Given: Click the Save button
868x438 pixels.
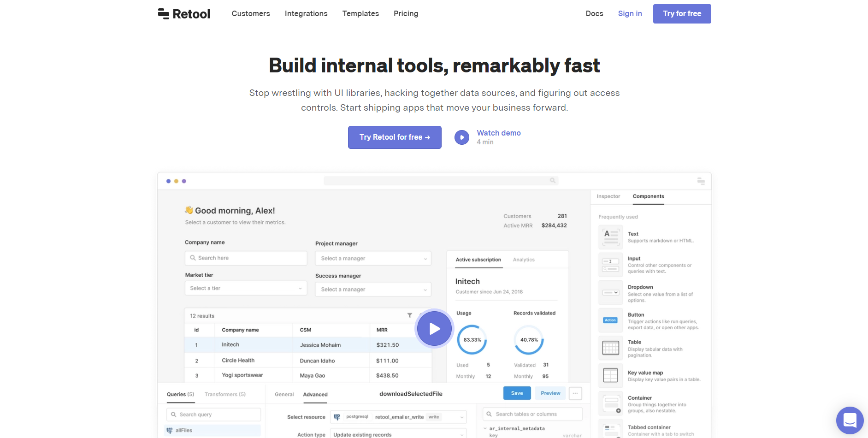Looking at the screenshot, I should [517, 393].
